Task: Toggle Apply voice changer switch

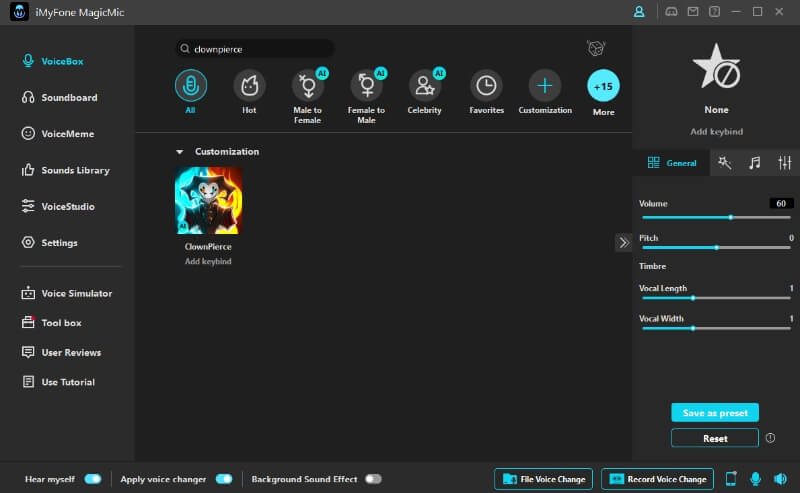Action: pyautogui.click(x=224, y=479)
